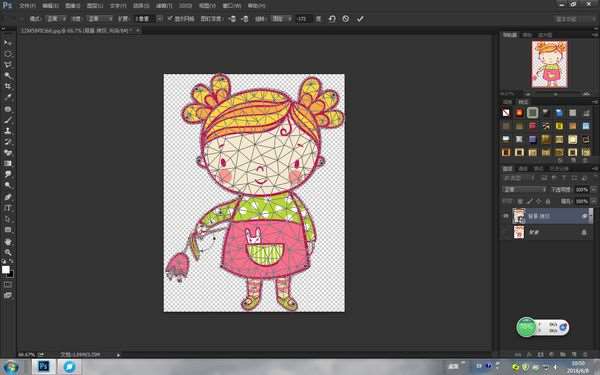600x375 pixels.
Task: Show the hidden 背景 layer
Action: pyautogui.click(x=506, y=232)
